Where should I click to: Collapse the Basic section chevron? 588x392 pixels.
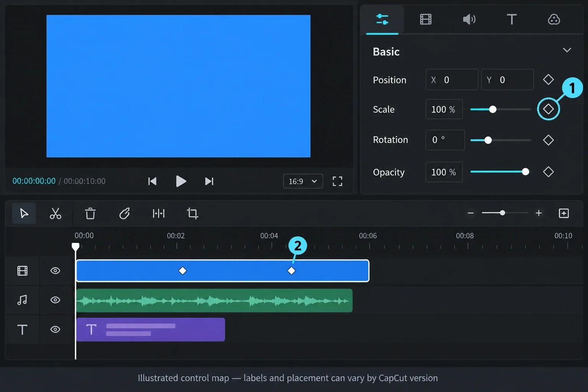[567, 50]
